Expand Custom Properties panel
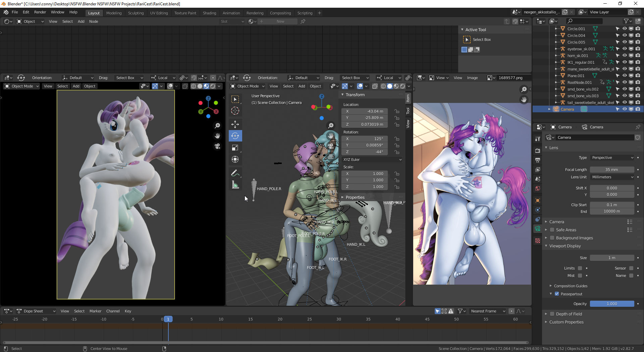Image resolution: width=644 pixels, height=352 pixels. (566, 322)
